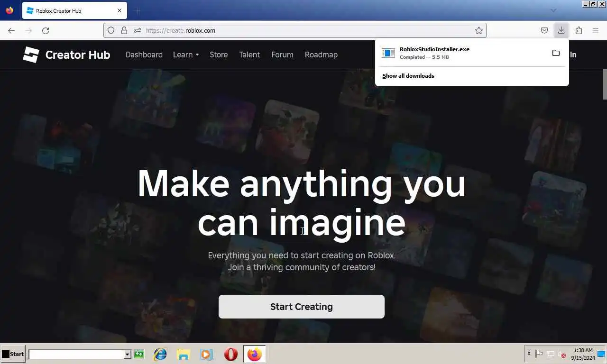Reload the current page
Viewport: 607px width, 364px height.
click(x=46, y=30)
